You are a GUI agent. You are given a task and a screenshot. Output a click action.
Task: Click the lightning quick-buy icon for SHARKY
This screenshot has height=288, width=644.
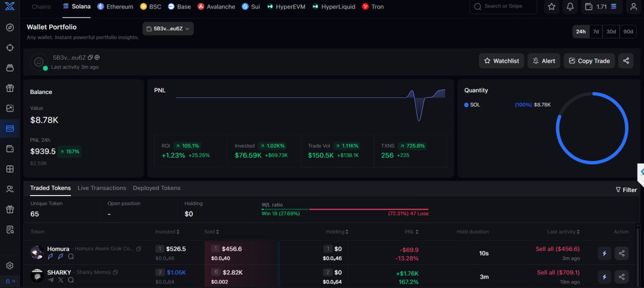click(x=604, y=277)
